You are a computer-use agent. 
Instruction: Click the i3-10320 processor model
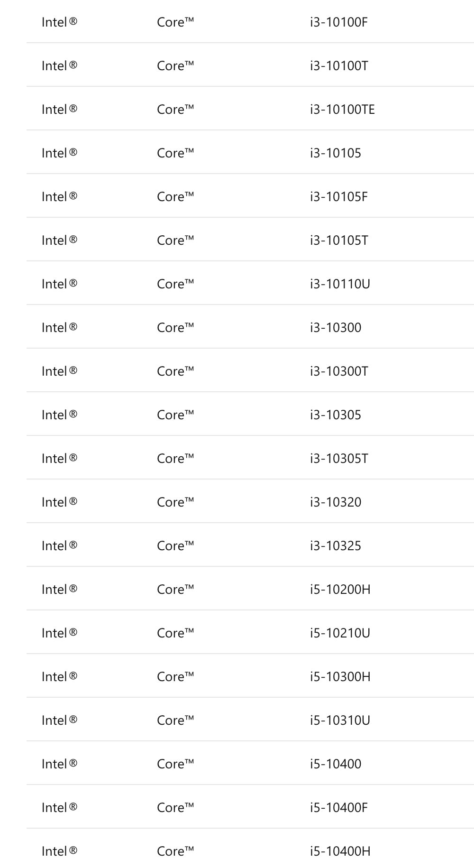[336, 502]
